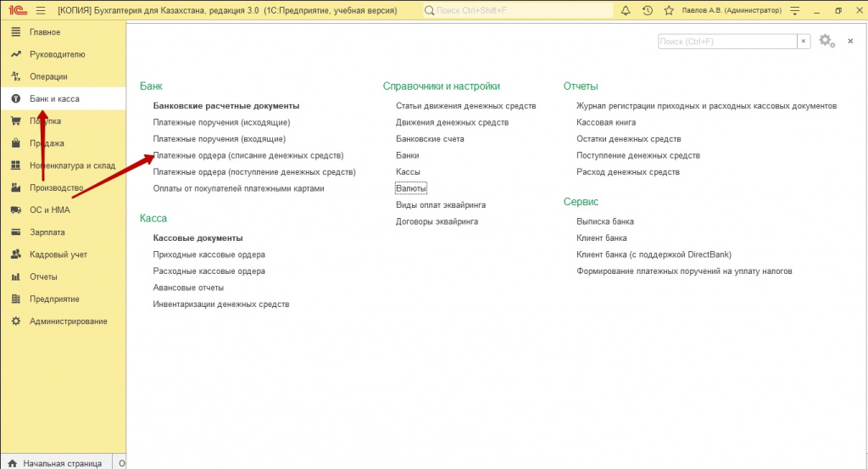Image resolution: width=868 pixels, height=469 pixels.
Task: Click the Кадровый учет people icon
Action: [16, 254]
